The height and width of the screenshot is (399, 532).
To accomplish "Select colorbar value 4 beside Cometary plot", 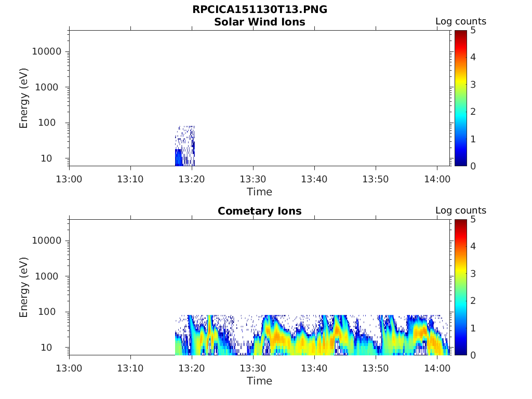I will 473,246.
